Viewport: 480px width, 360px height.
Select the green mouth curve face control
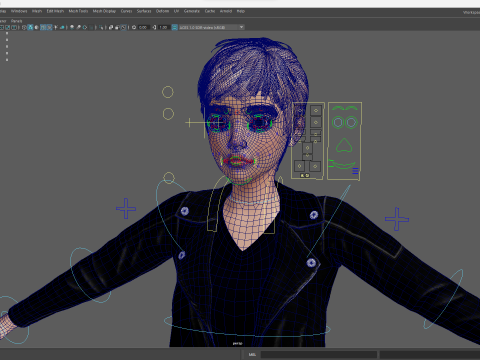343,165
